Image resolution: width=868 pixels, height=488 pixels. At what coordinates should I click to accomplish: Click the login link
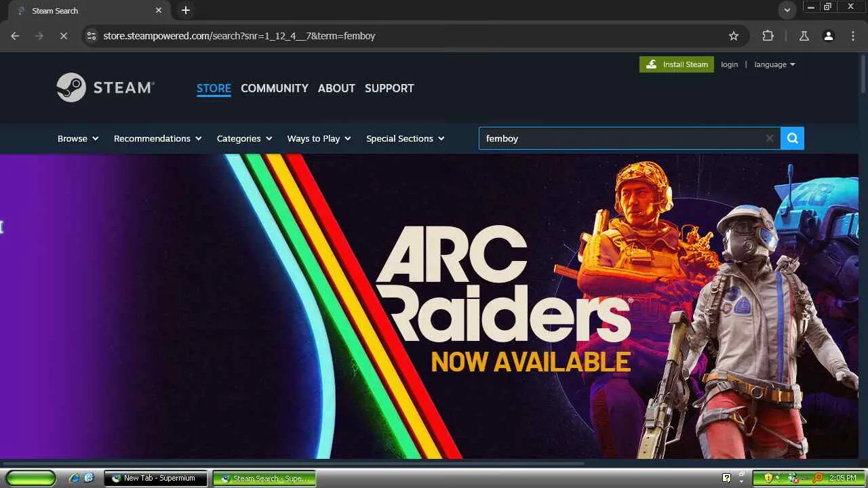point(730,64)
